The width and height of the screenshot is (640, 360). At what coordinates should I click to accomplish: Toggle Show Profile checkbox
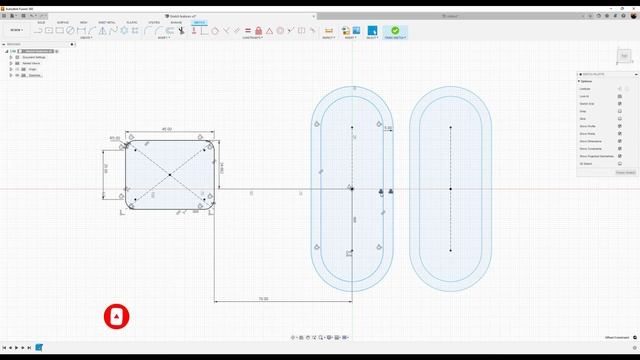pyautogui.click(x=620, y=126)
